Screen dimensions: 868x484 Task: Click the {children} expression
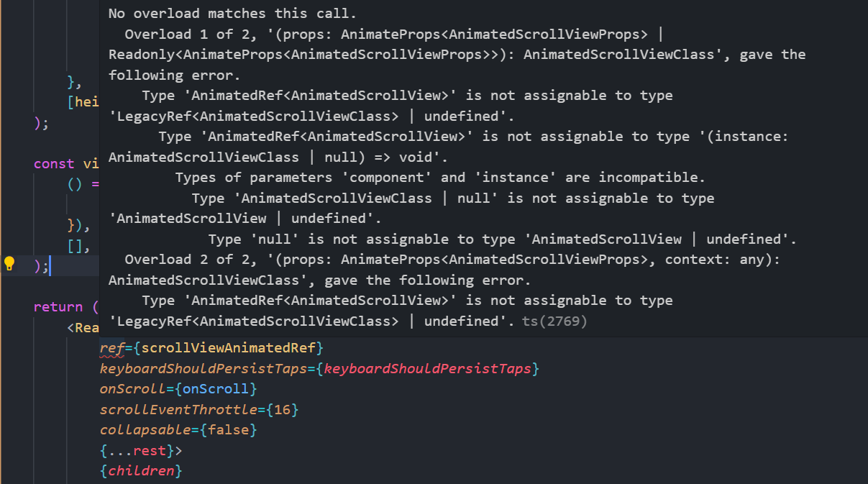pyautogui.click(x=142, y=470)
